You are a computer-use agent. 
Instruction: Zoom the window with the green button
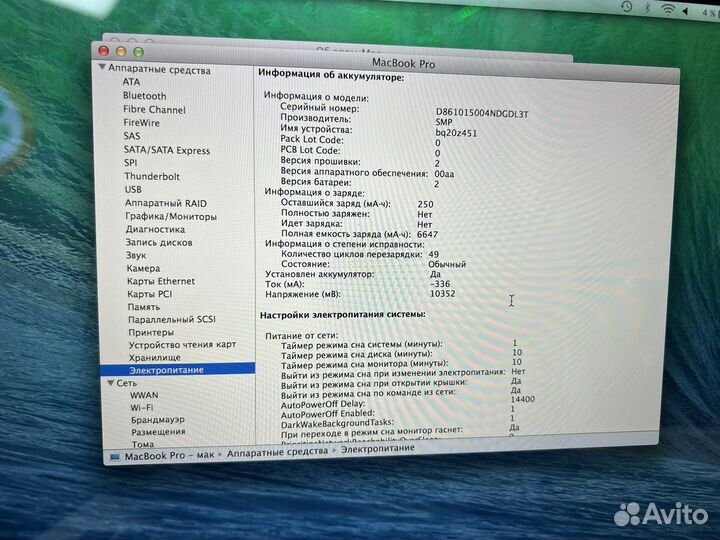click(138, 52)
